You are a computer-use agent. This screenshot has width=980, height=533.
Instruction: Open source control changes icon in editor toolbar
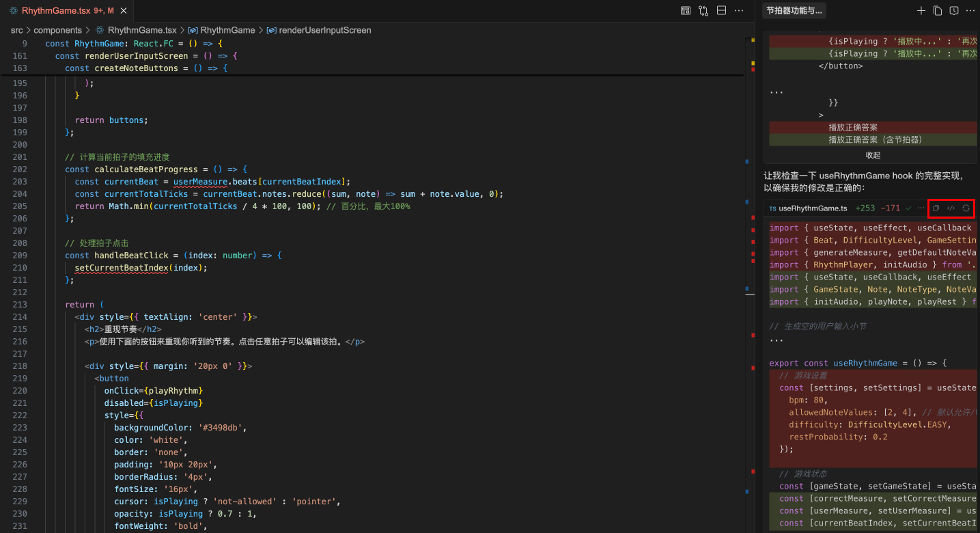703,11
